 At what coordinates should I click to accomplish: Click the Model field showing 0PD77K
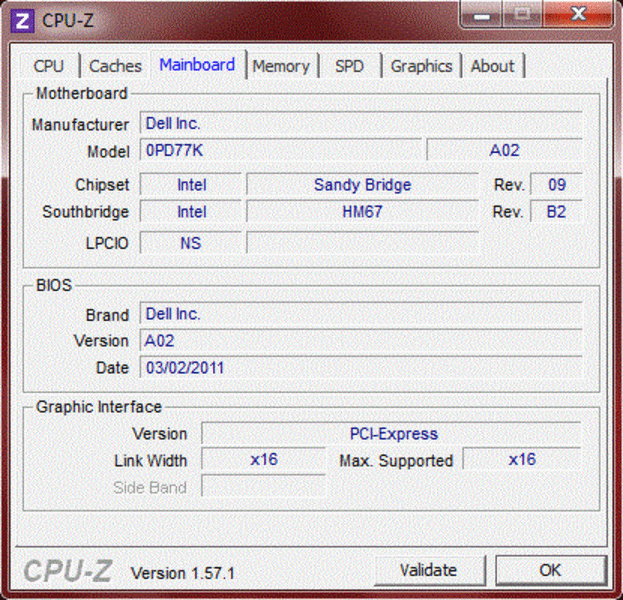pos(281,150)
